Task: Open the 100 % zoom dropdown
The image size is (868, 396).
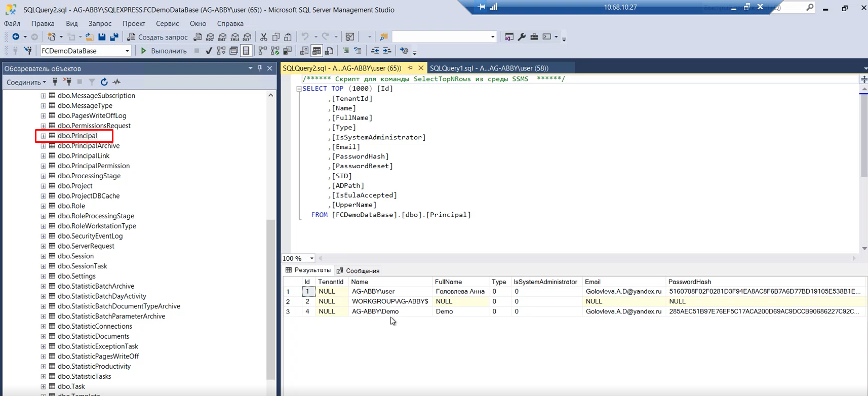Action: point(311,258)
